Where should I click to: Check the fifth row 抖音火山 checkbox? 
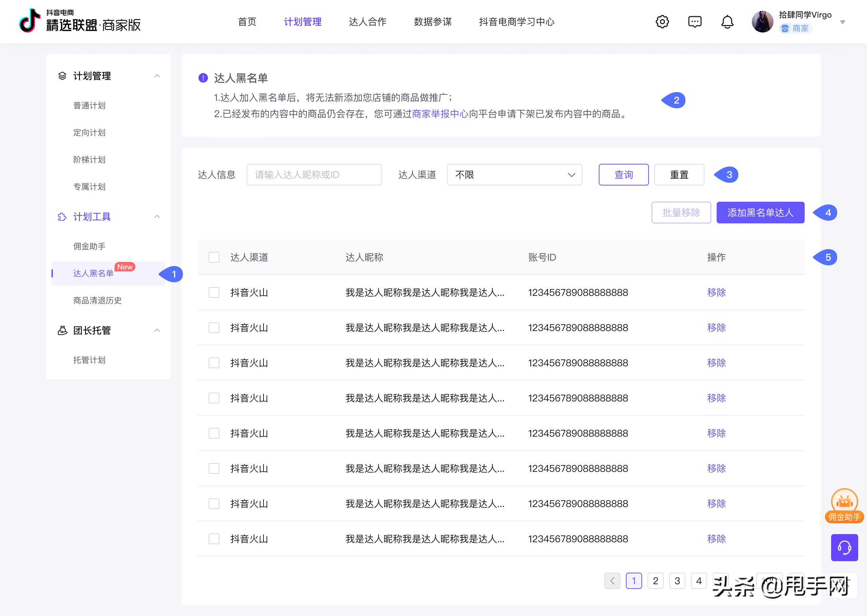[x=214, y=433]
